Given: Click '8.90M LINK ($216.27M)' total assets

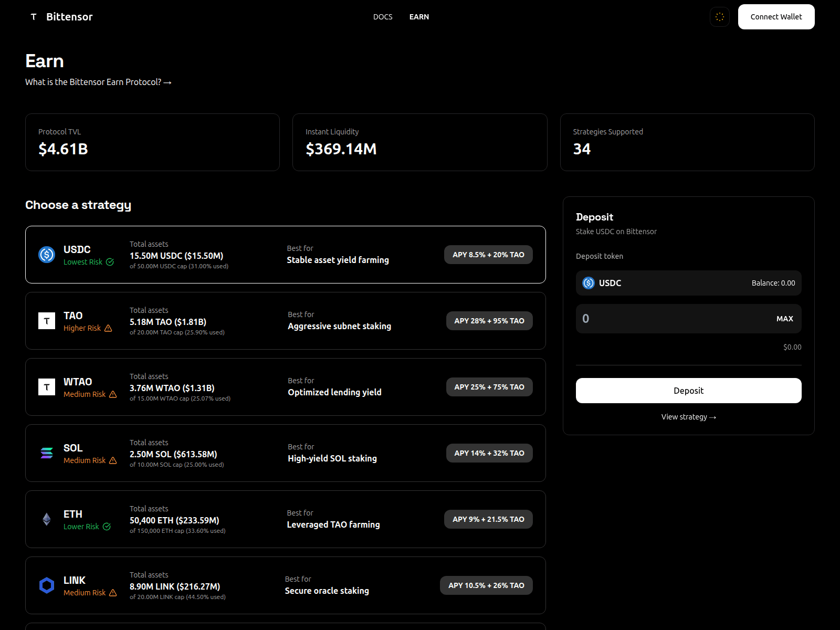Looking at the screenshot, I should click(175, 586).
